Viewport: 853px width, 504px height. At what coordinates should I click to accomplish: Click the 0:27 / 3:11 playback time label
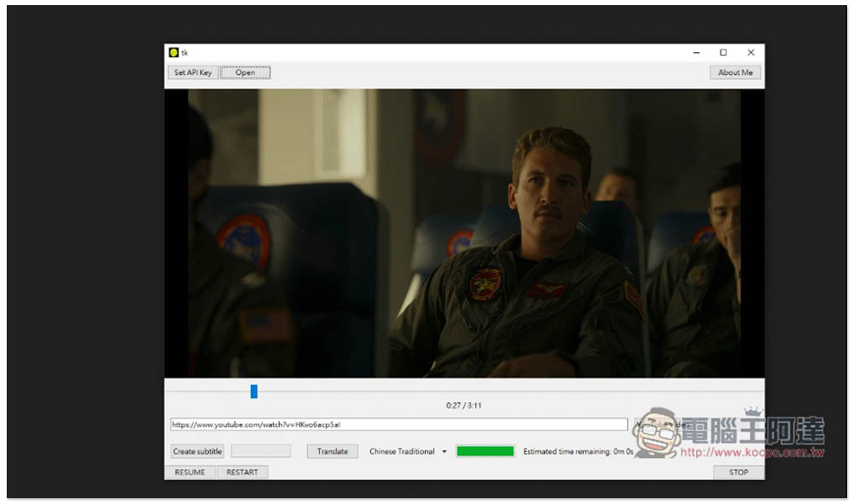(463, 406)
